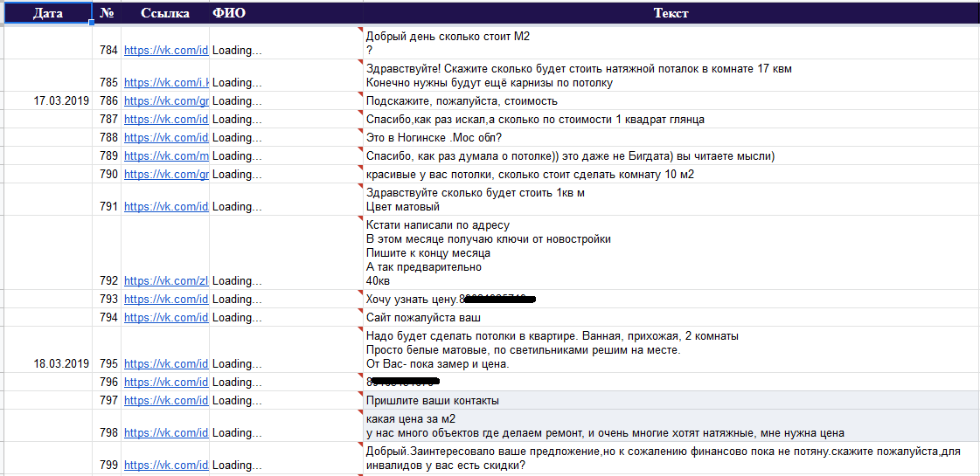Image resolution: width=980 pixels, height=476 pixels.
Task: Open the vk.com link in row 785
Action: click(165, 82)
